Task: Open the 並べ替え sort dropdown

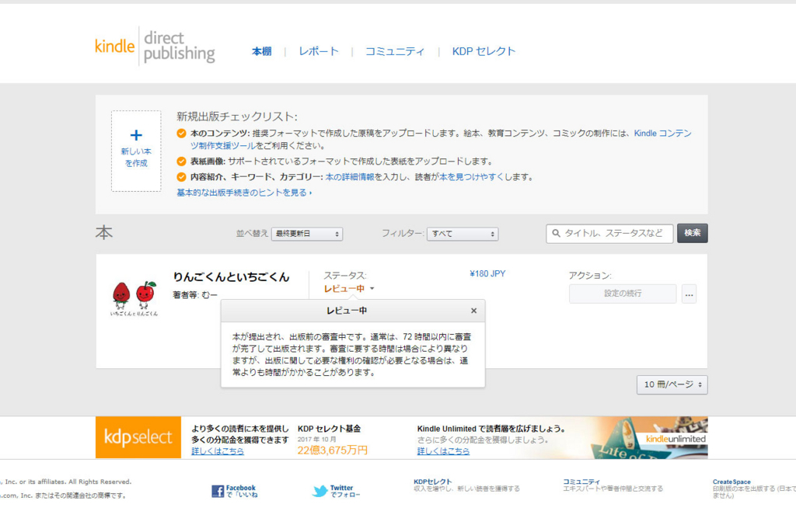Action: tap(307, 234)
